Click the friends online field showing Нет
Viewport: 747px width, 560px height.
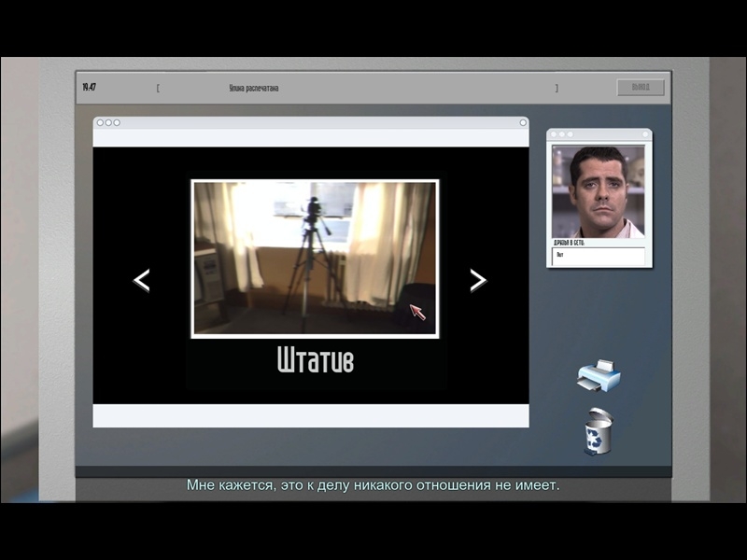click(599, 255)
